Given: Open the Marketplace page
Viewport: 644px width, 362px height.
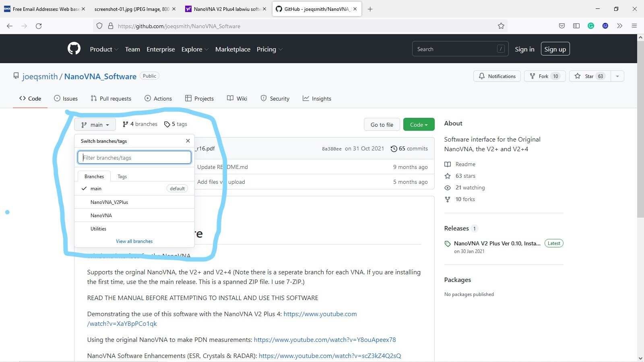Looking at the screenshot, I should (233, 49).
